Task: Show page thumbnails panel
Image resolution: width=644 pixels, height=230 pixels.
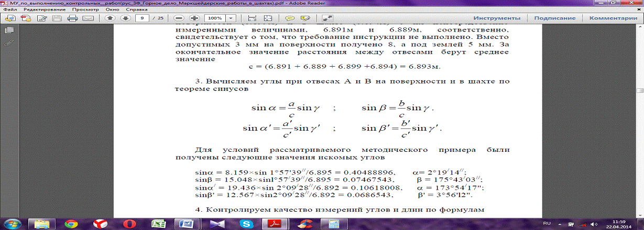Action: [9, 30]
